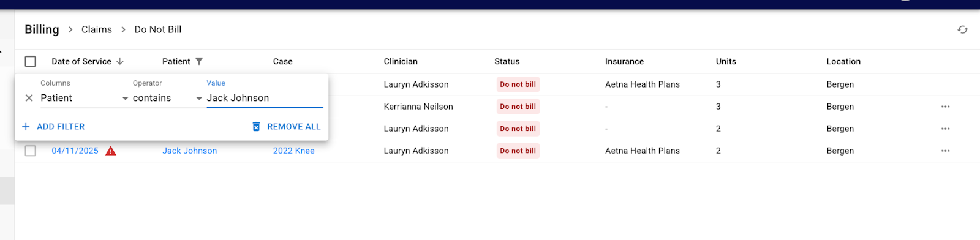This screenshot has width=980, height=240.
Task: Expand the Operator dropdown showing contains
Action: pyautogui.click(x=167, y=98)
